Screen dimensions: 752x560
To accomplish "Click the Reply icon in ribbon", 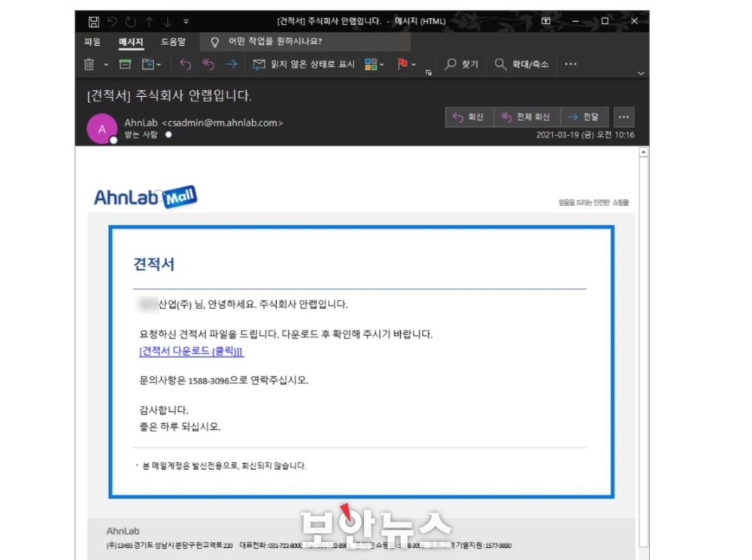I will [x=185, y=64].
